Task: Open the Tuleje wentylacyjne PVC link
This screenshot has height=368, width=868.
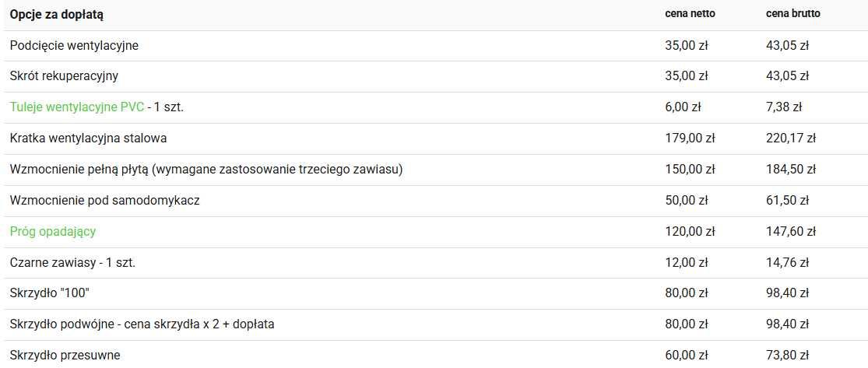Action: [77, 107]
